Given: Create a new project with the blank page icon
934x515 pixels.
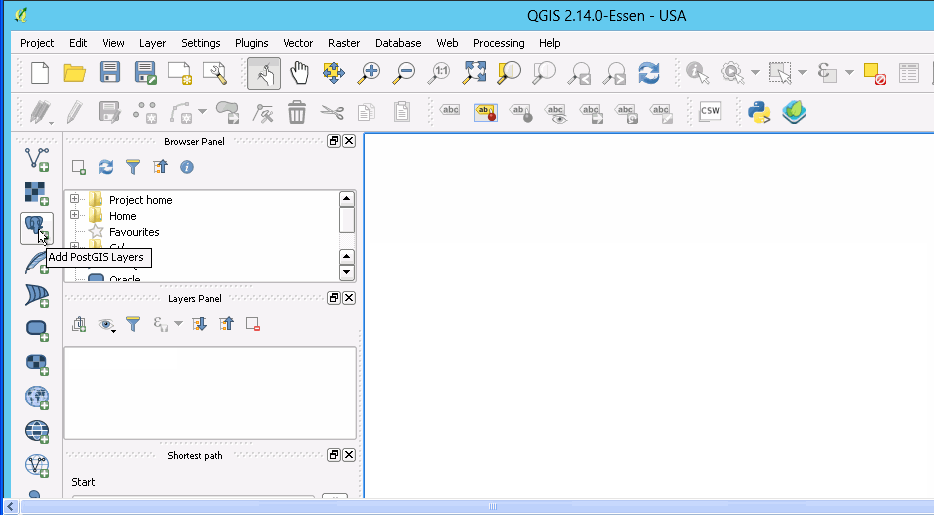Looking at the screenshot, I should [x=40, y=73].
